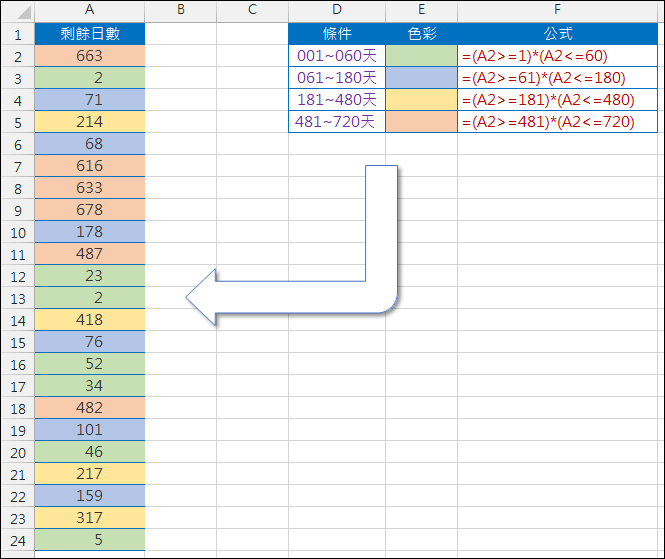Click cell with value 52
The width and height of the screenshot is (665, 559).
tap(89, 363)
